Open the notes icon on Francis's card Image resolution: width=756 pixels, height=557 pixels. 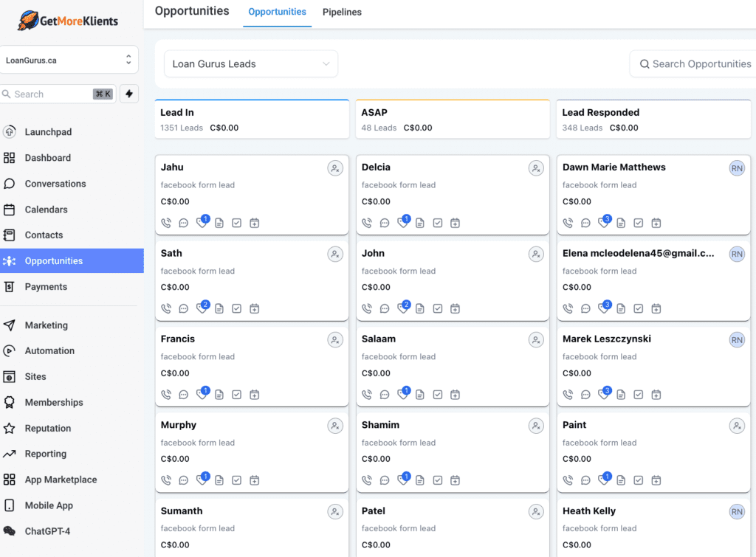(219, 395)
